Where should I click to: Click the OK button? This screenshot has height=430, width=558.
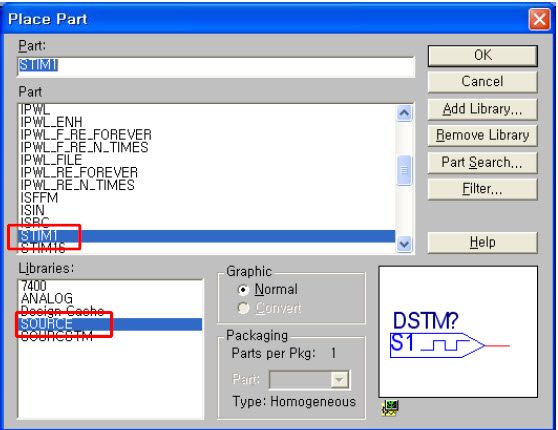(x=483, y=56)
